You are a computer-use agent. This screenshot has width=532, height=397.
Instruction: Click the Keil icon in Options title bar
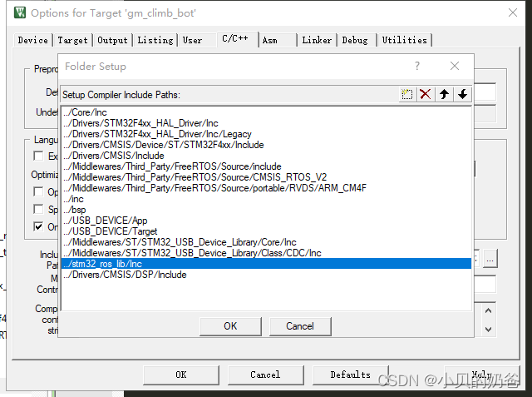[20, 12]
